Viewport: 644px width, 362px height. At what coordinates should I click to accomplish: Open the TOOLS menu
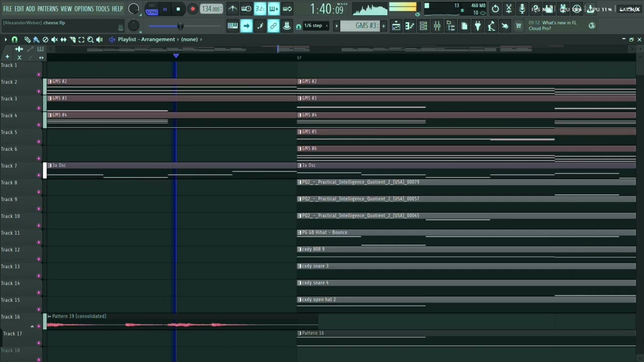(103, 9)
